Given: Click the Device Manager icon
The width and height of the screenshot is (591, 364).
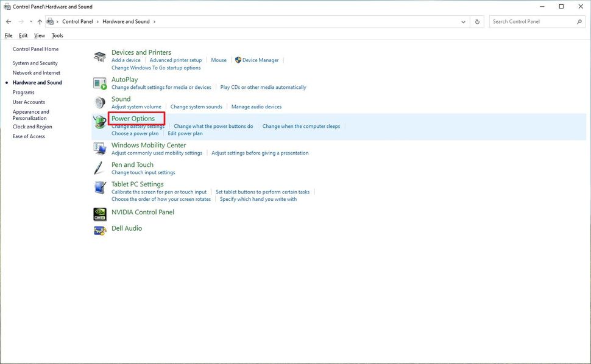Looking at the screenshot, I should point(238,60).
